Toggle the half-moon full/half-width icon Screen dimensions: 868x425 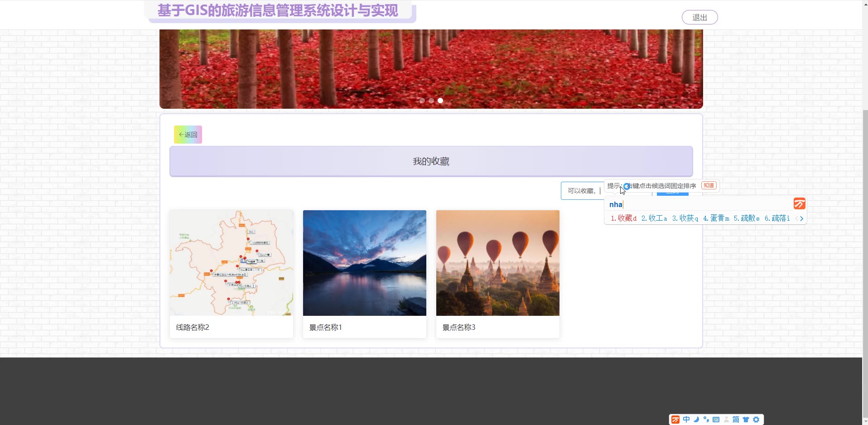(696, 420)
